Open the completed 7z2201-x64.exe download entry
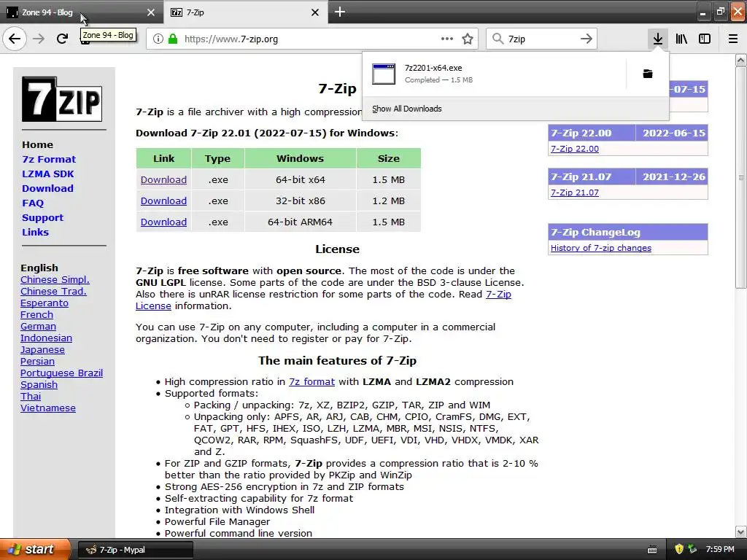Image resolution: width=747 pixels, height=560 pixels. (494, 74)
